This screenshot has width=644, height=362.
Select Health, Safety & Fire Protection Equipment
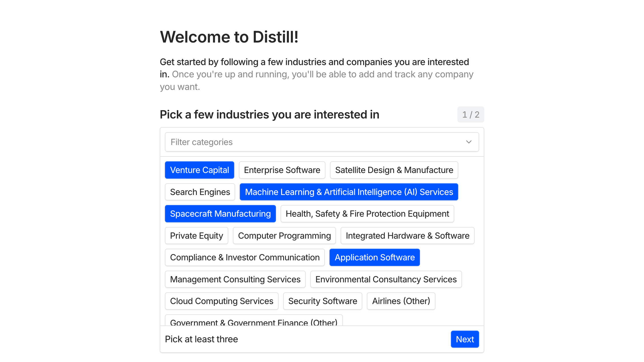367,214
